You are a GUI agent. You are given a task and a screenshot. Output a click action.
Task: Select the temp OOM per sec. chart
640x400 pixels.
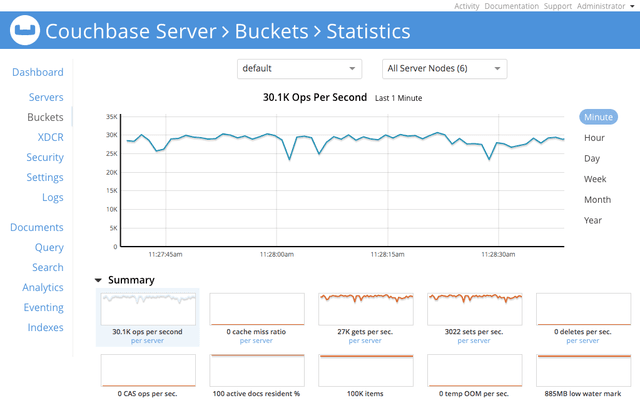pos(475,370)
